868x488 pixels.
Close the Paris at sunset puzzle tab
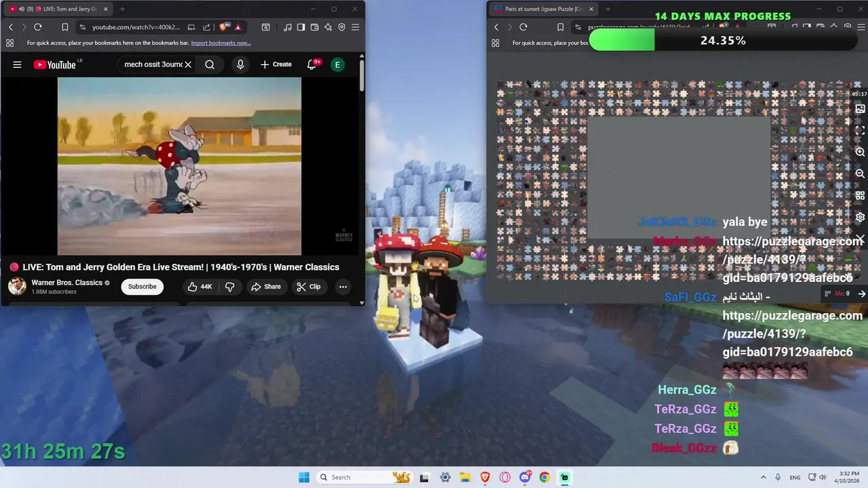pyautogui.click(x=591, y=9)
